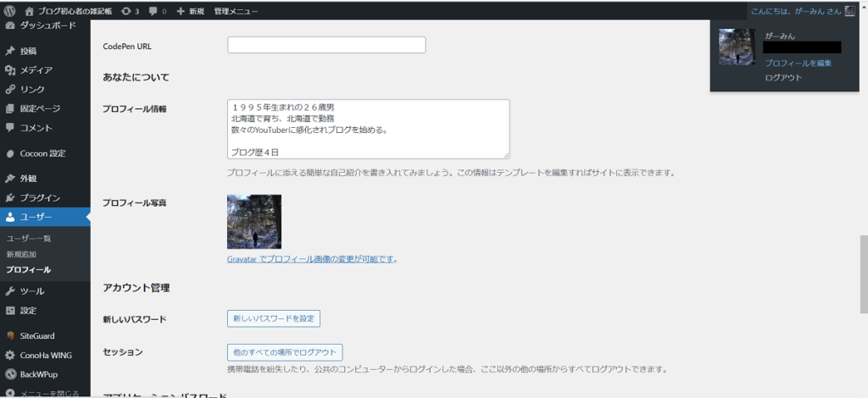
Task: Open the updates icon showing 3
Action: click(125, 11)
